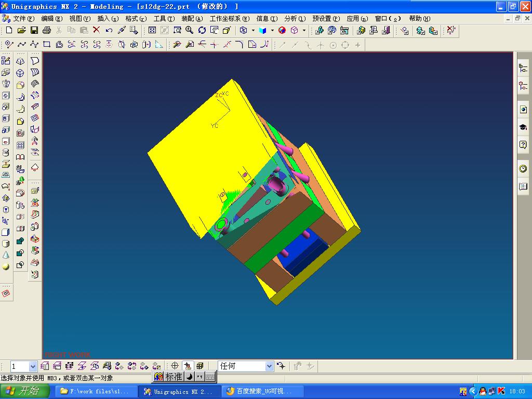Open the Part Navigator side tab

(x=523, y=86)
